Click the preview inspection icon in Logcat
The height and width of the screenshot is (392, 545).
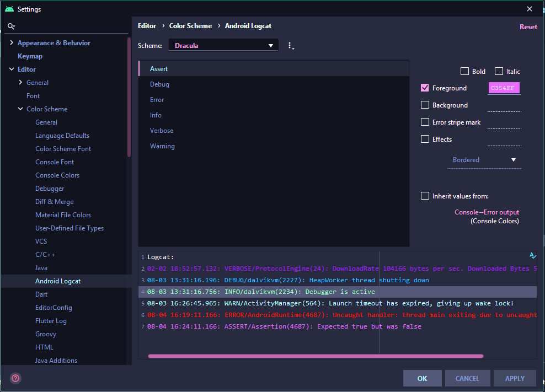(532, 256)
